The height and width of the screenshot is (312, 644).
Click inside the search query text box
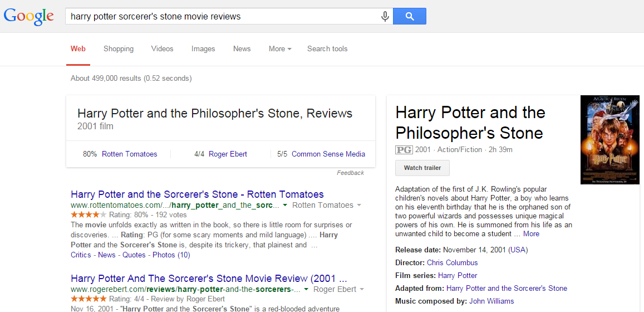coord(223,17)
